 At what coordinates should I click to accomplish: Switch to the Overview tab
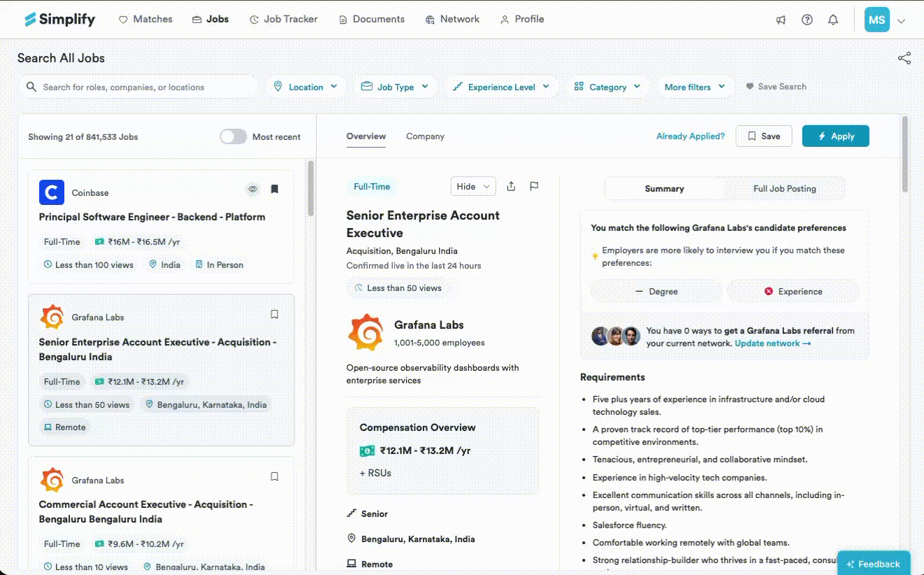coord(366,136)
